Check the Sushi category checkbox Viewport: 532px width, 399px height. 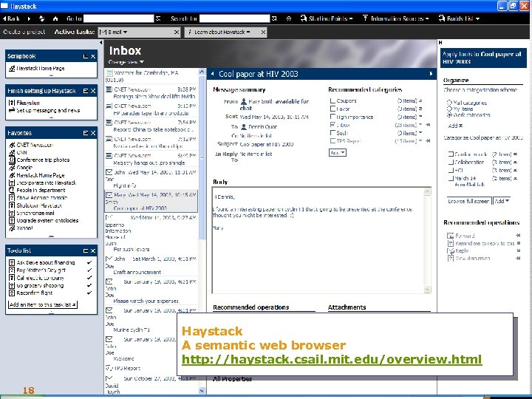(332, 133)
